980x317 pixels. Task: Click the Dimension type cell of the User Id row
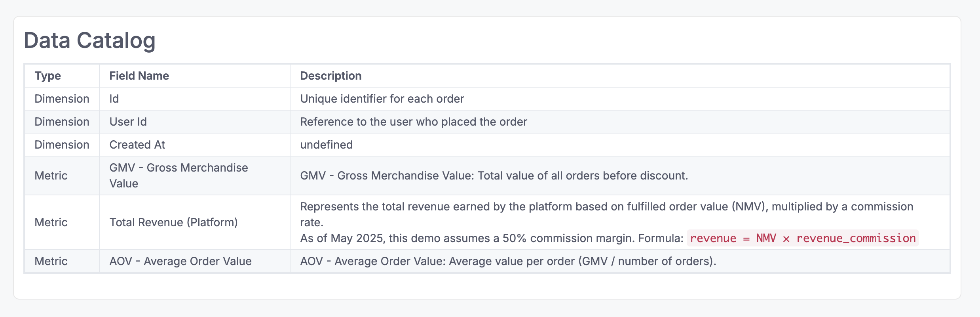point(62,122)
